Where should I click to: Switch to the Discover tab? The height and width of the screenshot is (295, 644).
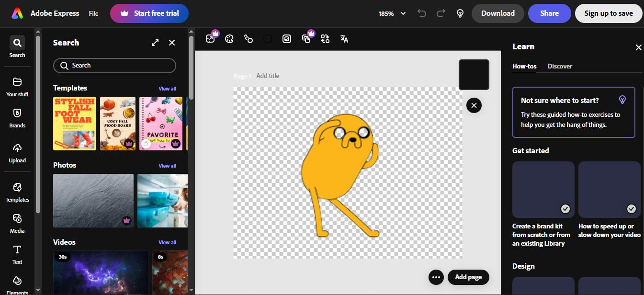[560, 66]
